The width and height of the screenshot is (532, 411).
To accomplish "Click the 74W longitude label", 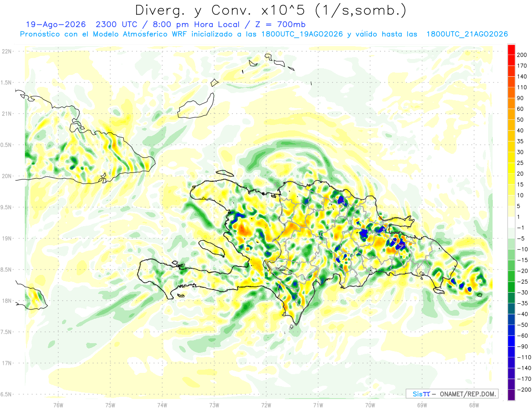I will click(162, 405).
